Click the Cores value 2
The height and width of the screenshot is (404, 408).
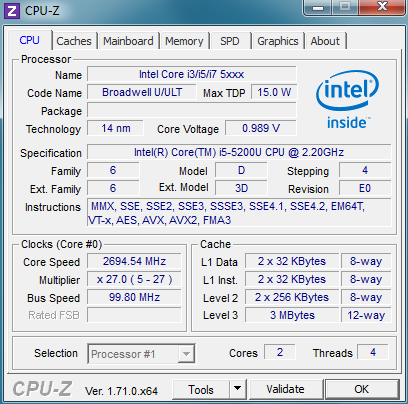(x=280, y=352)
